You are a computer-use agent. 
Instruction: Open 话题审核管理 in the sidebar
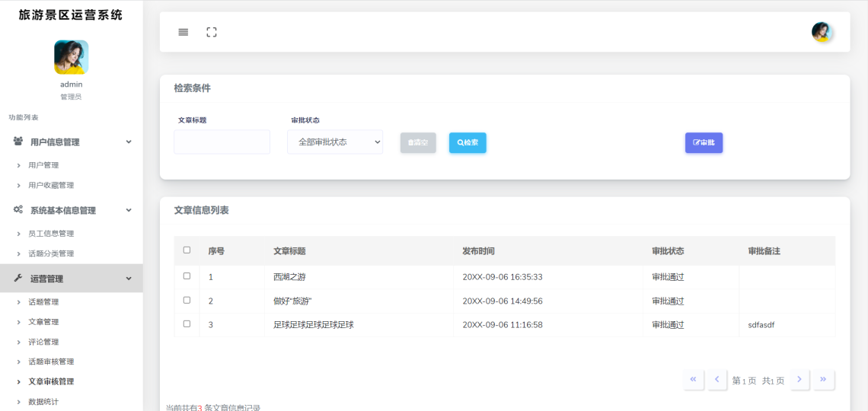point(52,362)
